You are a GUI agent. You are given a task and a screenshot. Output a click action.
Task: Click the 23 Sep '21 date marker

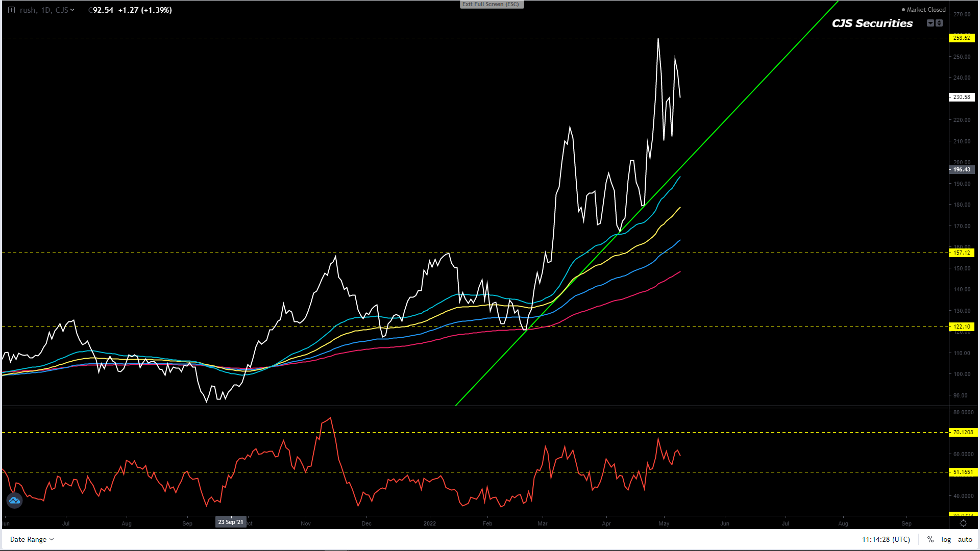tap(231, 522)
